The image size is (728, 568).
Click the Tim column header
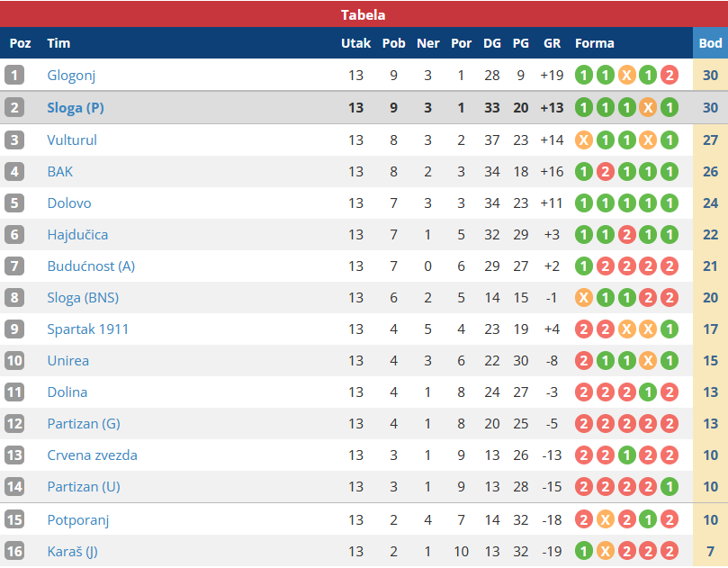(x=58, y=43)
